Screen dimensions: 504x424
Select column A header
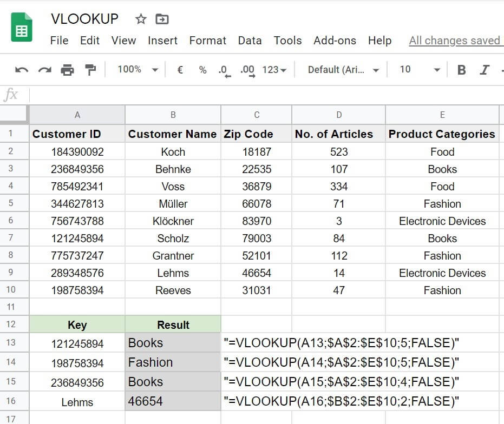[77, 115]
